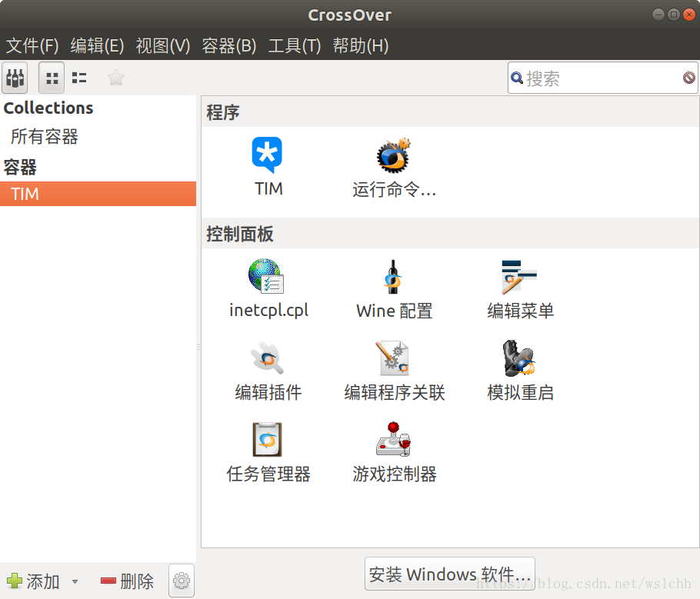Image resolution: width=700 pixels, height=599 pixels.
Task: Open the 文件(F) menu
Action: (x=32, y=45)
